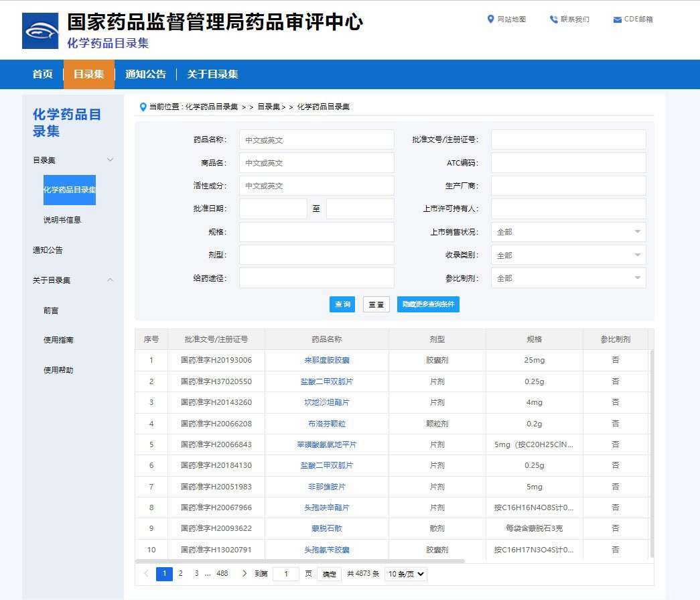Click the CDE logo icon

pos(40,31)
